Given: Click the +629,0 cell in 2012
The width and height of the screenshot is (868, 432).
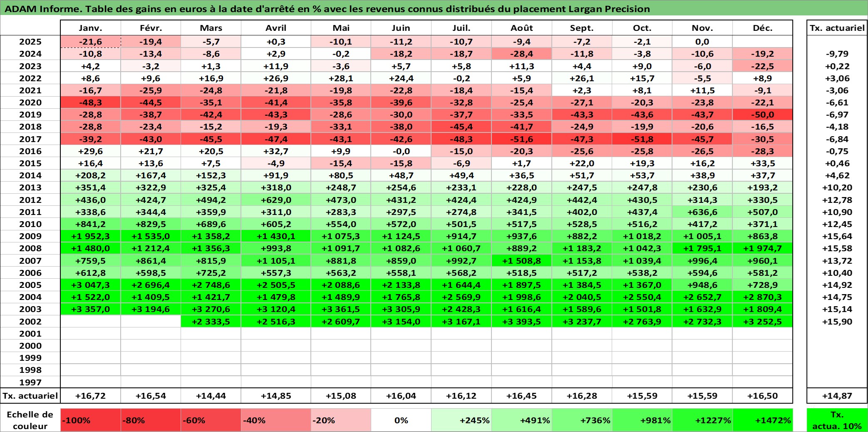Looking at the screenshot, I should pos(276,200).
